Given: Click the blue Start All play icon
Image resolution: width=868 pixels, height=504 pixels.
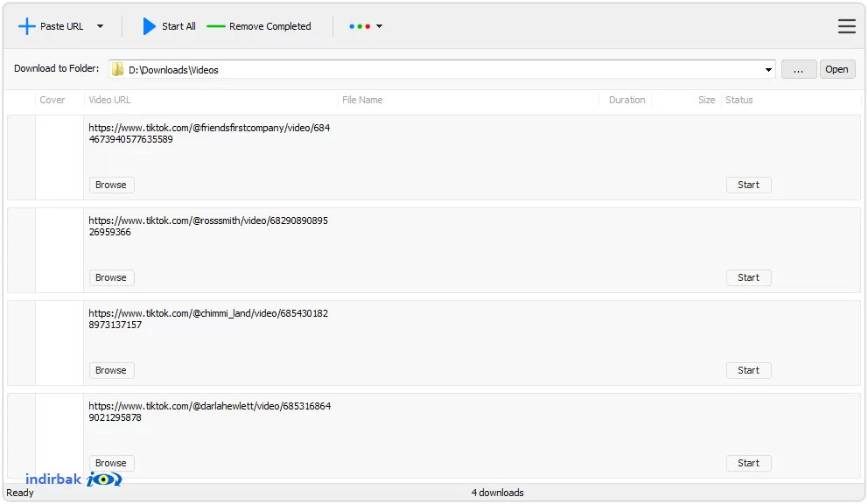Looking at the screenshot, I should [149, 26].
